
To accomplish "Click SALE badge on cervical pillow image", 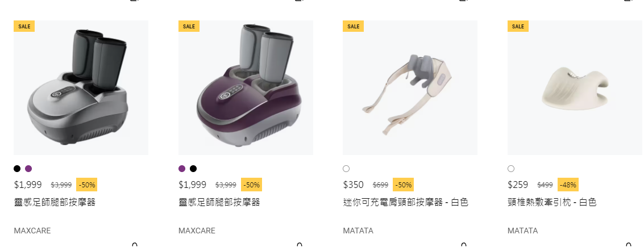I will tap(518, 26).
